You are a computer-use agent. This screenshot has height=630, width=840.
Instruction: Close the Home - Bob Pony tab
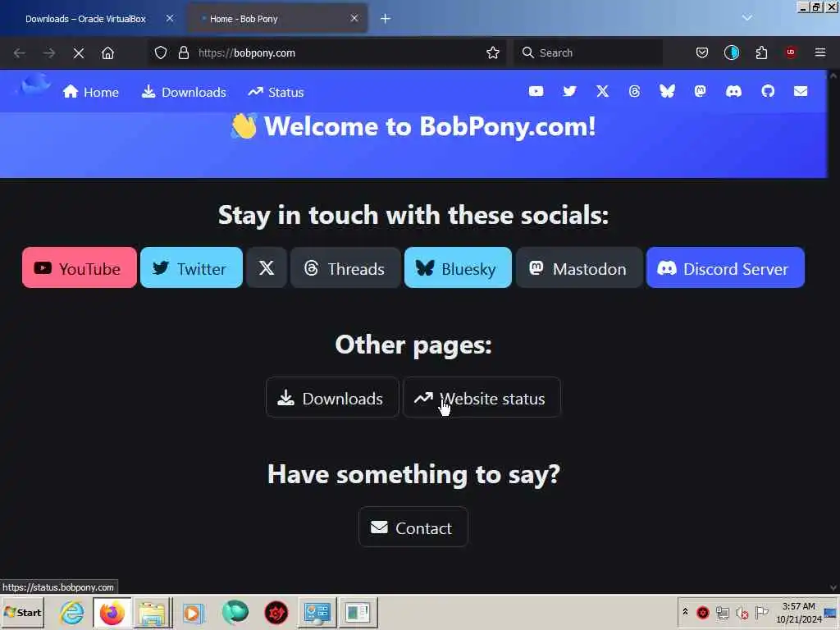click(x=354, y=18)
